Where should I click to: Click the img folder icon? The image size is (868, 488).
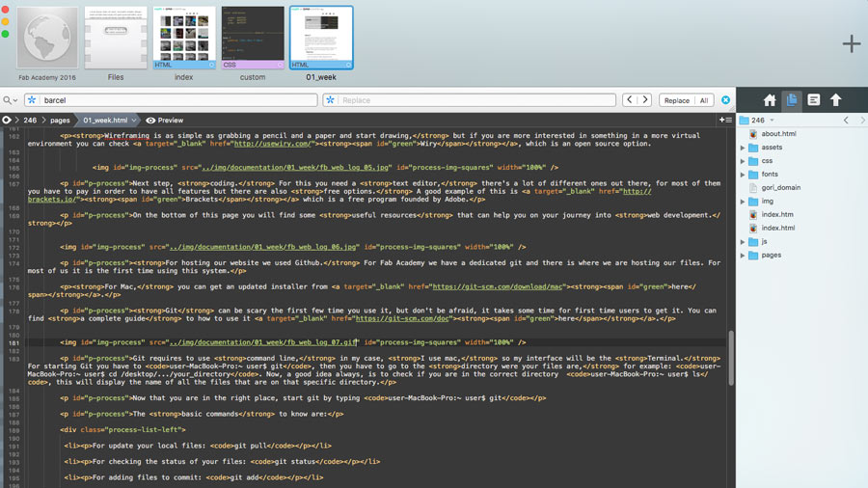753,202
